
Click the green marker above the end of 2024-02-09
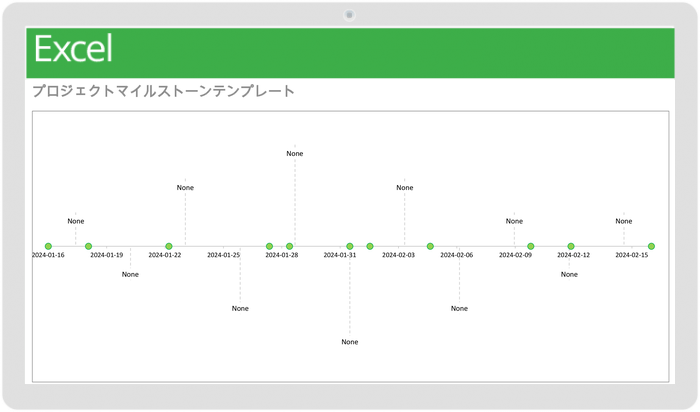(x=530, y=246)
